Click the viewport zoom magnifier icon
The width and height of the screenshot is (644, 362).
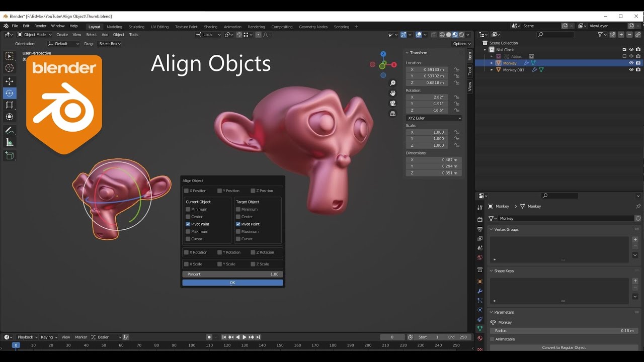(x=393, y=83)
